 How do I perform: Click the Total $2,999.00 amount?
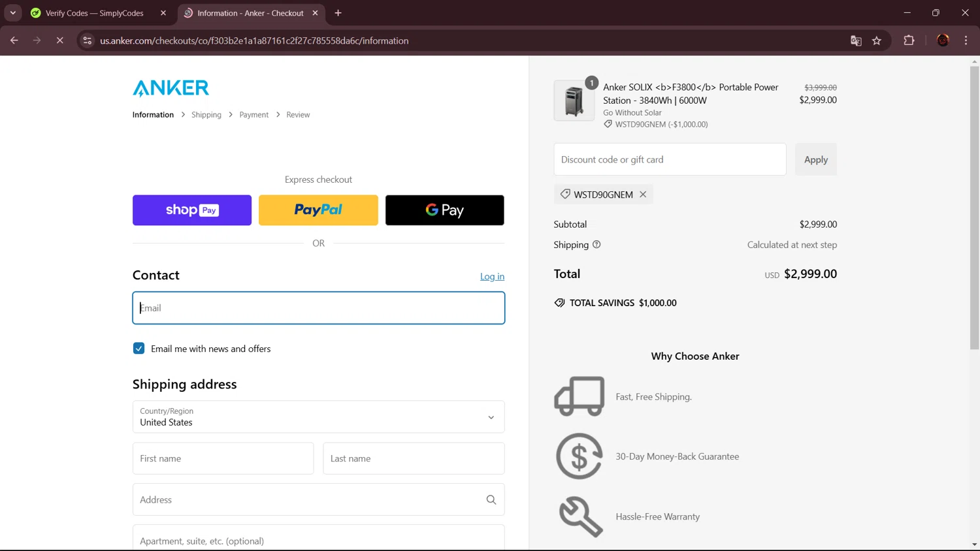(x=810, y=274)
